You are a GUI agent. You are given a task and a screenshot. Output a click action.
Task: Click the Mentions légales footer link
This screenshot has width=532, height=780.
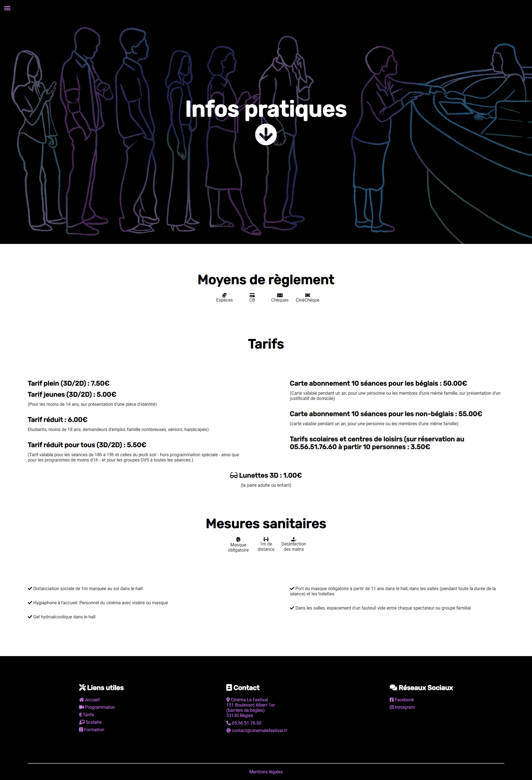tap(266, 772)
